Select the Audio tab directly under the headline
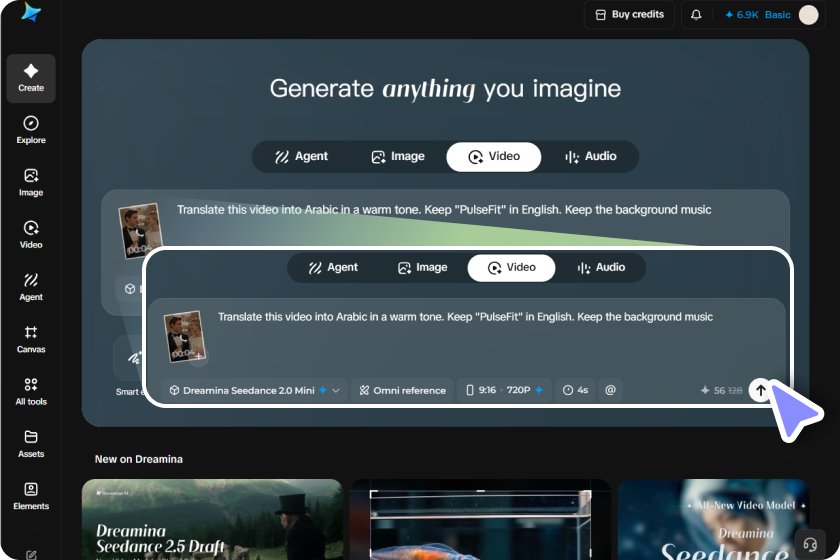 pyautogui.click(x=591, y=156)
